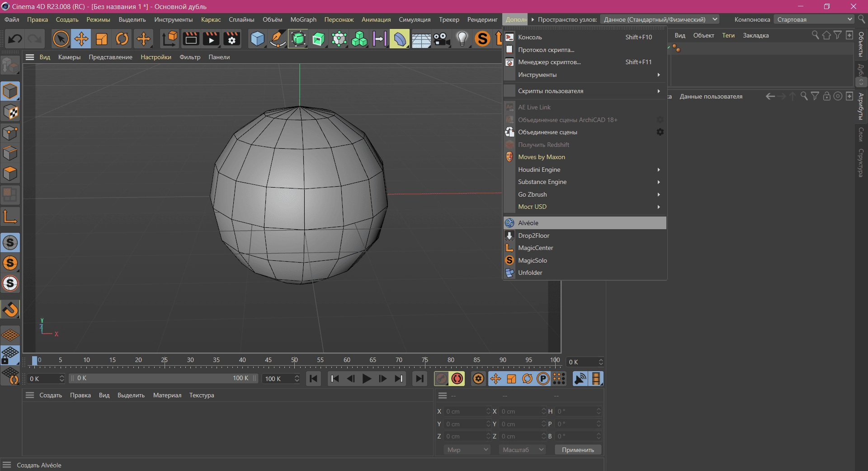This screenshot has height=471, width=868.
Task: Switch to the Слои side tab
Action: pos(861,134)
